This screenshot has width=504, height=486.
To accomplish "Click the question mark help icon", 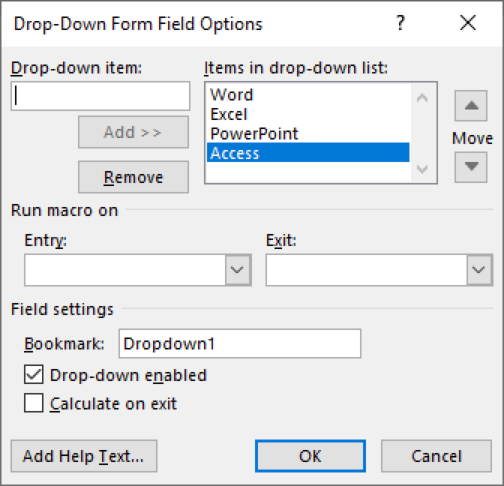I will (400, 23).
